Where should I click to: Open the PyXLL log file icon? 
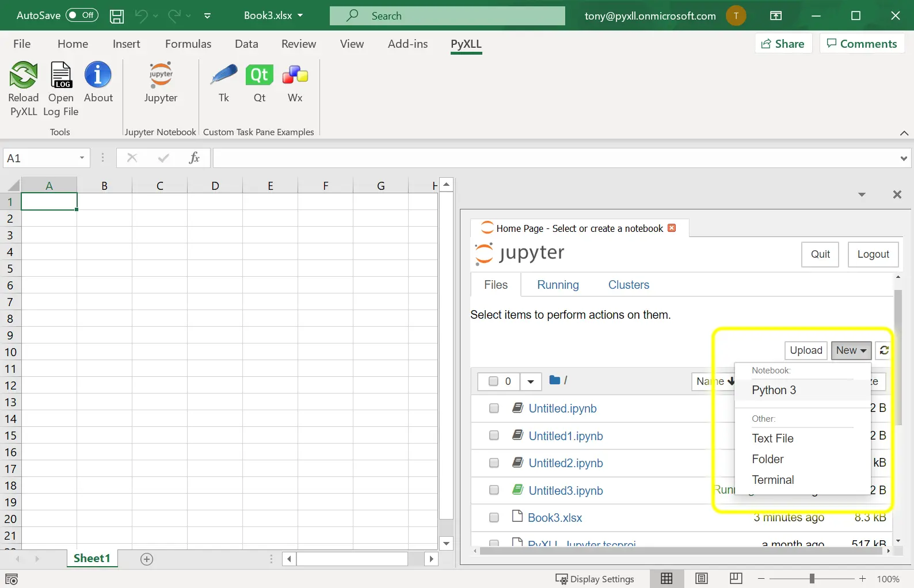click(61, 75)
